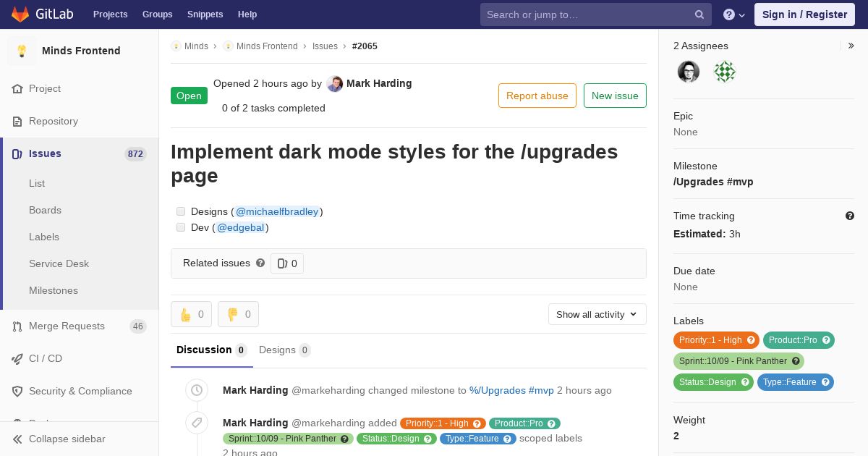Open the @edgebal mention link
This screenshot has height=456, width=868.
241,227
